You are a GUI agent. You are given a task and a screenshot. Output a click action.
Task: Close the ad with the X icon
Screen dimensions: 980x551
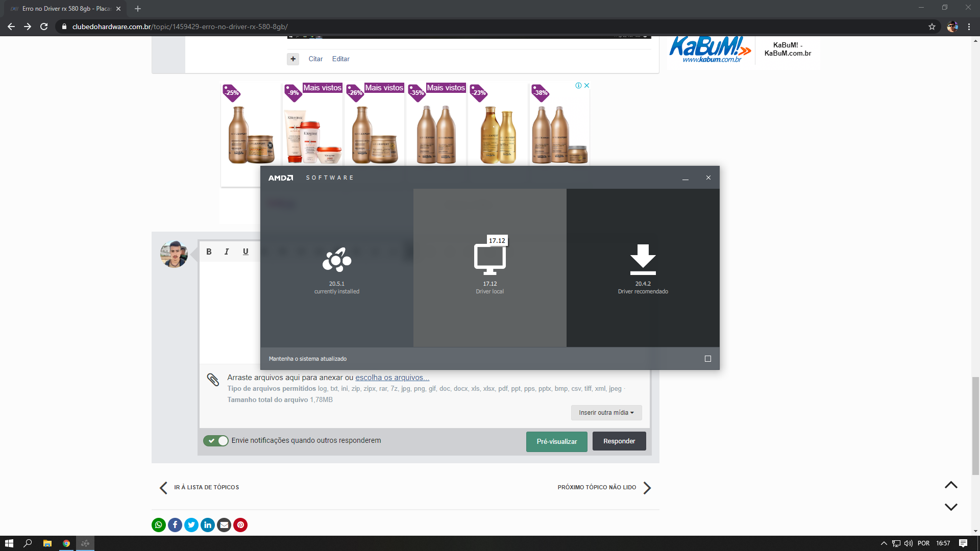click(587, 85)
